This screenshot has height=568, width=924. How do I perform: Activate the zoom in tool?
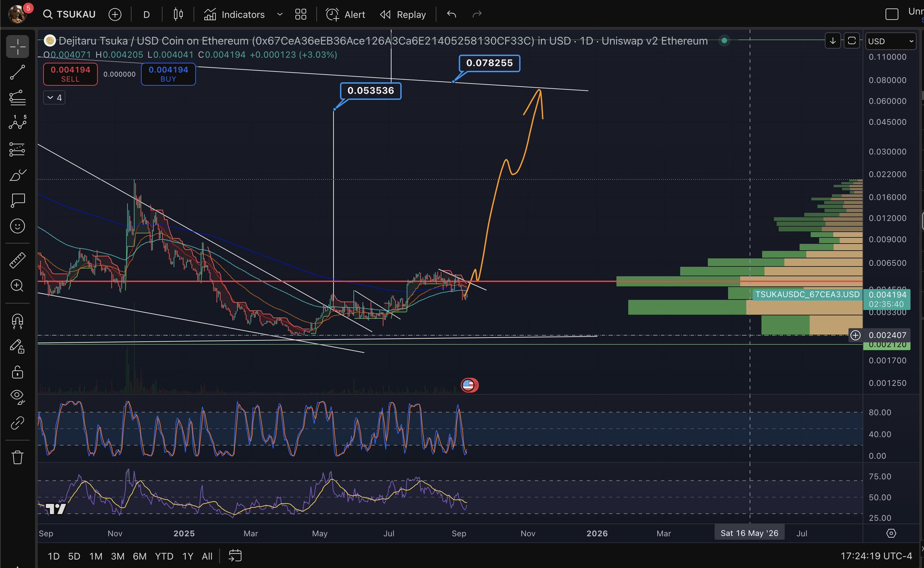18,286
